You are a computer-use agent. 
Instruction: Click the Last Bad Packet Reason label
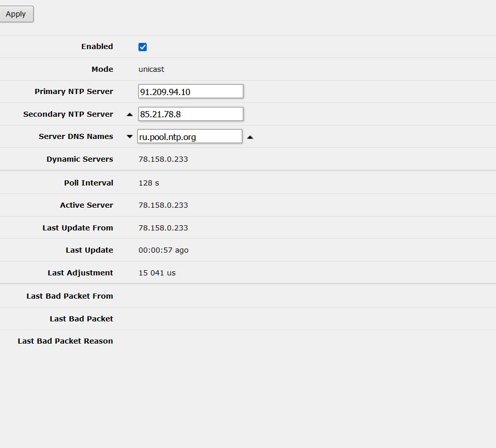[65, 341]
